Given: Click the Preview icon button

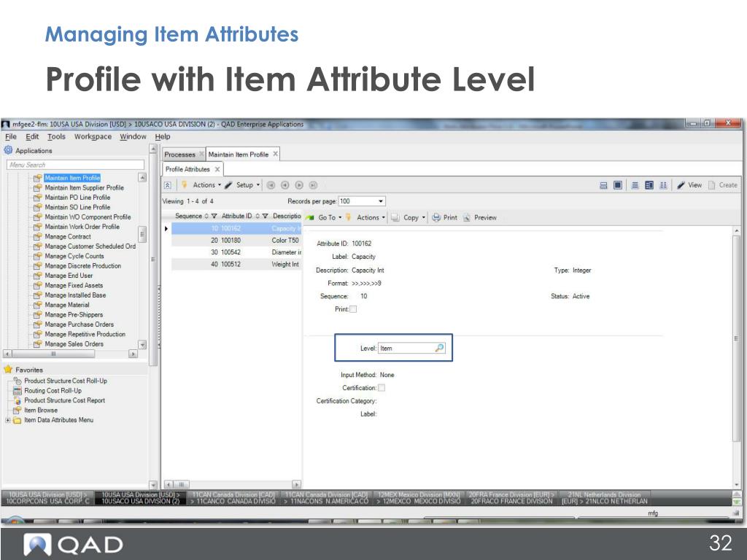Looking at the screenshot, I should pyautogui.click(x=480, y=217).
